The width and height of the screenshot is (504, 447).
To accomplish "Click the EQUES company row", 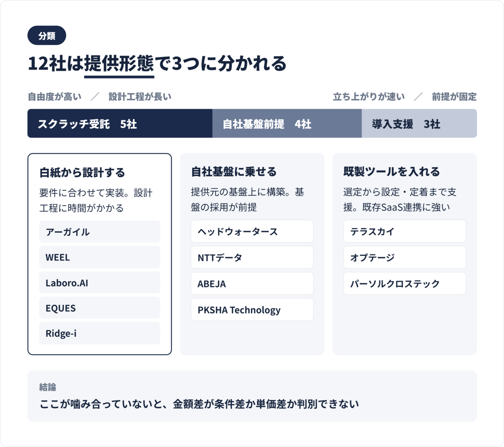I will 100,308.
